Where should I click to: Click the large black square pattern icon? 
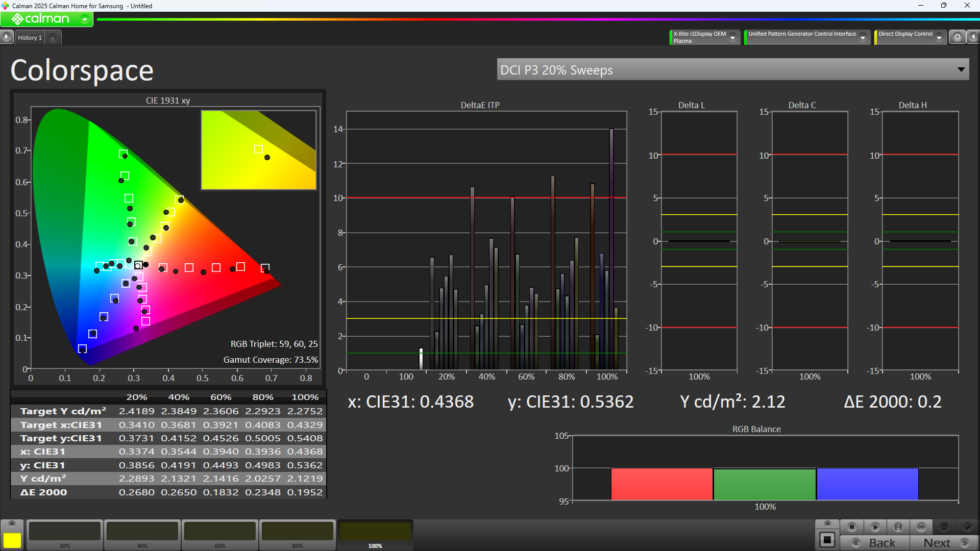[827, 540]
